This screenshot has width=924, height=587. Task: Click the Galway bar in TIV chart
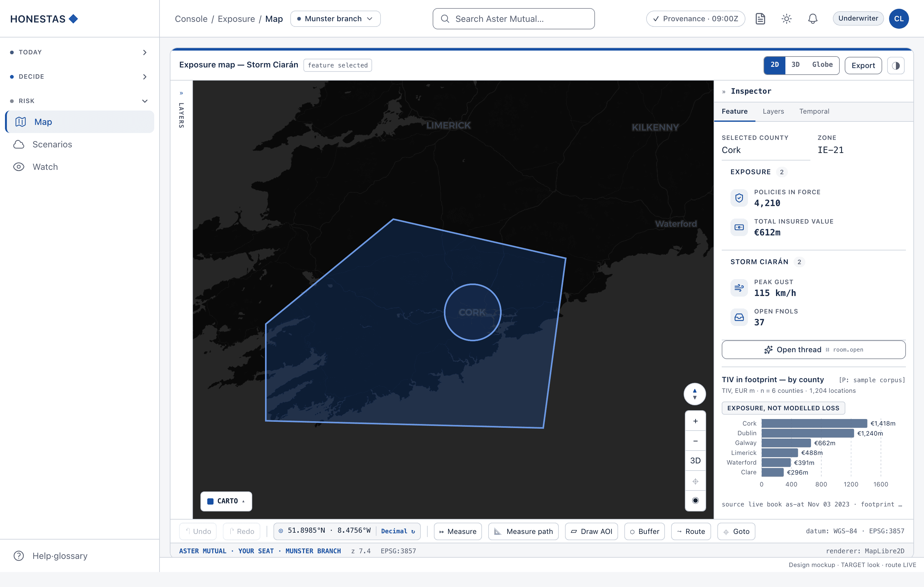(x=786, y=443)
